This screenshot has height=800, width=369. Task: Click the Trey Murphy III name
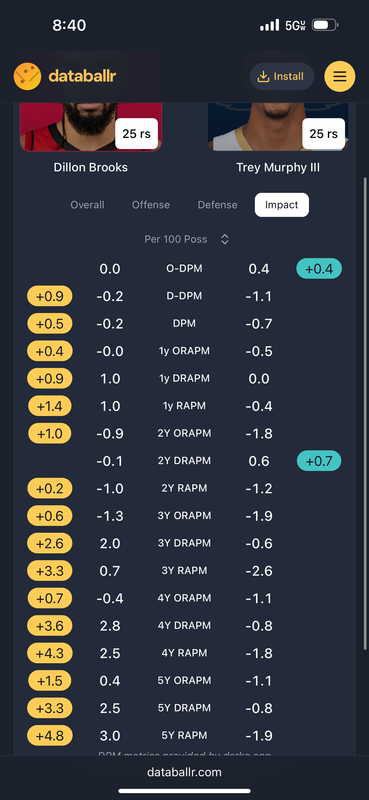[278, 167]
